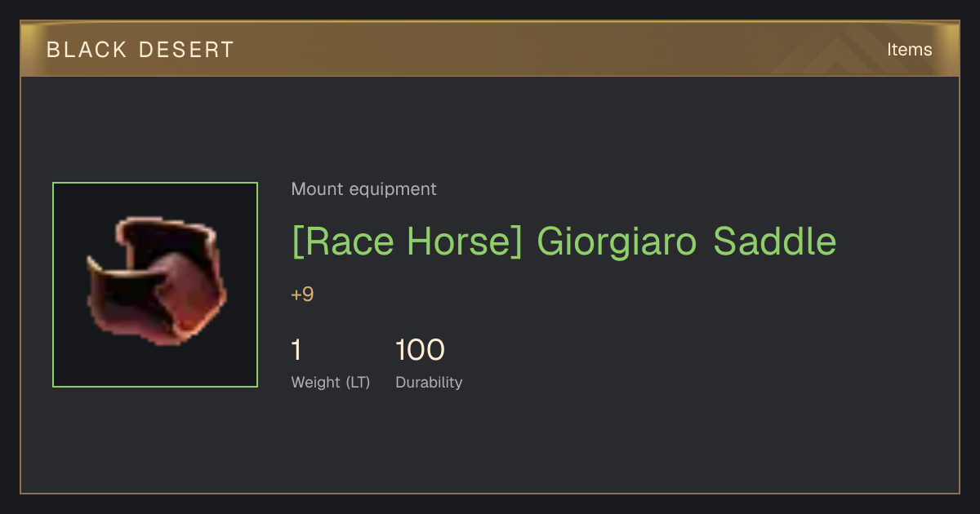Click the Mount word above the item name
This screenshot has height=514, width=980.
(318, 189)
